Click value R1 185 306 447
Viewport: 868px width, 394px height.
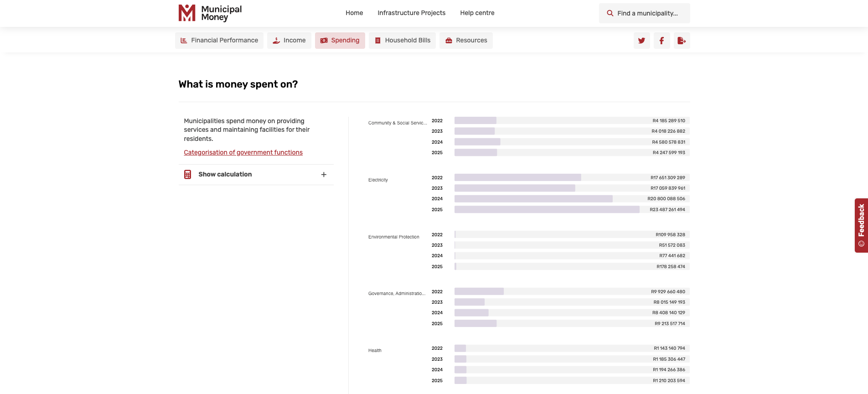(x=669, y=359)
